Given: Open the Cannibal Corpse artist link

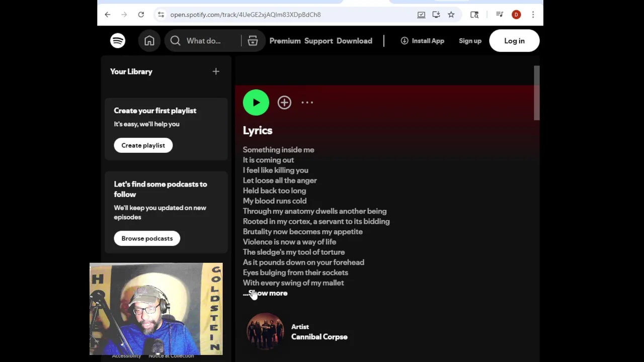Looking at the screenshot, I should click(319, 337).
